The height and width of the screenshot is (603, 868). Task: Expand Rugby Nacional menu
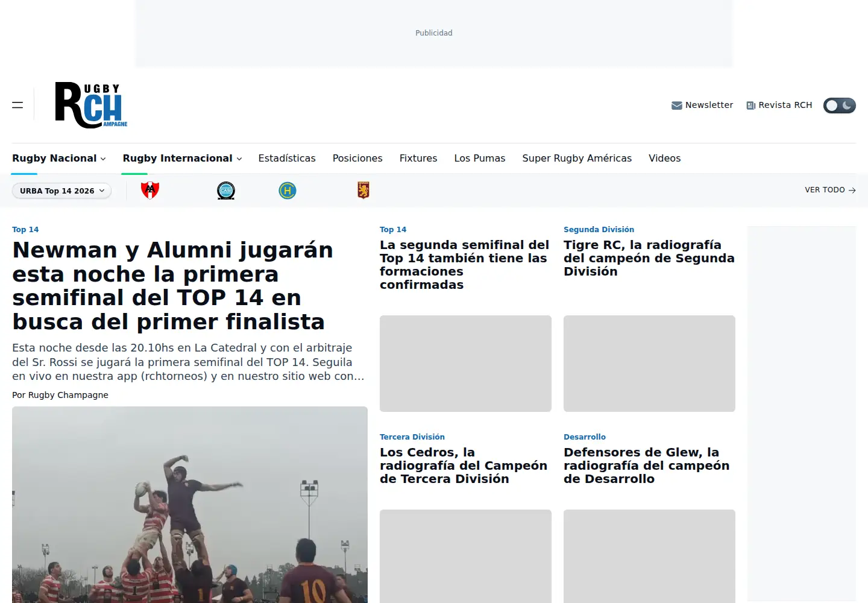click(59, 158)
